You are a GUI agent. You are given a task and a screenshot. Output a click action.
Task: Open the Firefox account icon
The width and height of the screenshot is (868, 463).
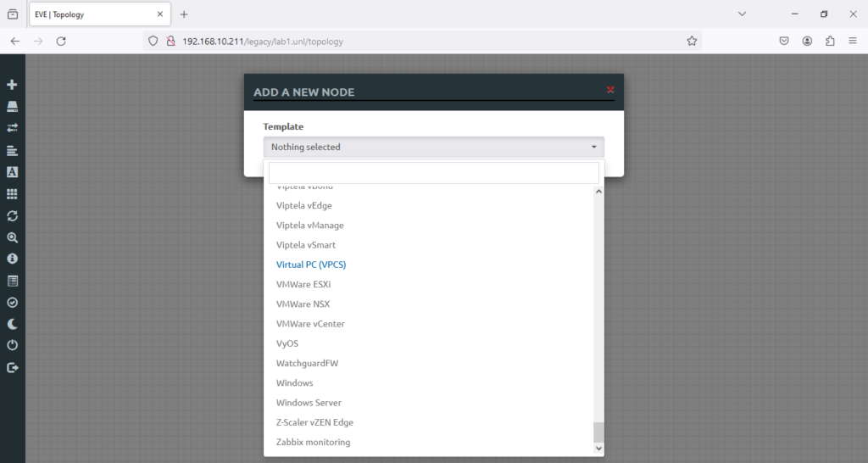coord(807,41)
